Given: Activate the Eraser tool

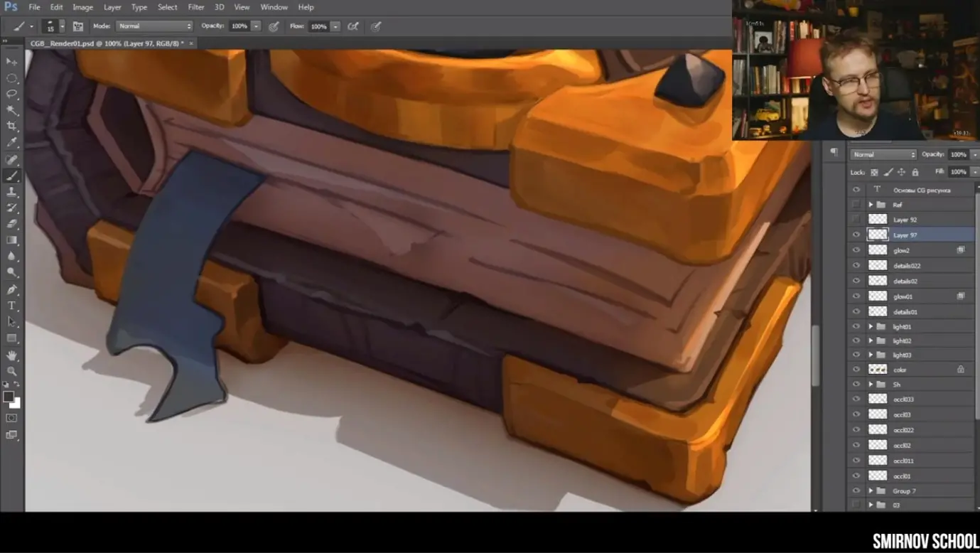Looking at the screenshot, I should point(12,224).
